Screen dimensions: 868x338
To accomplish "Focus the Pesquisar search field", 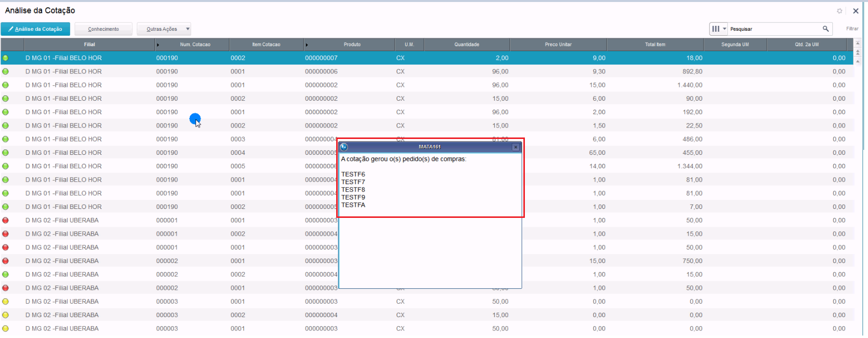I will point(772,29).
